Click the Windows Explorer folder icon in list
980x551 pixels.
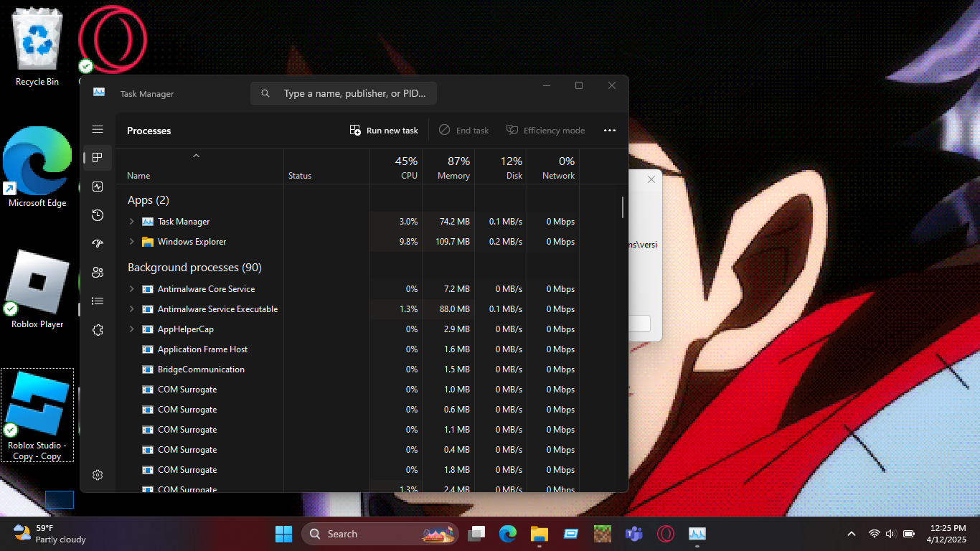coord(148,242)
